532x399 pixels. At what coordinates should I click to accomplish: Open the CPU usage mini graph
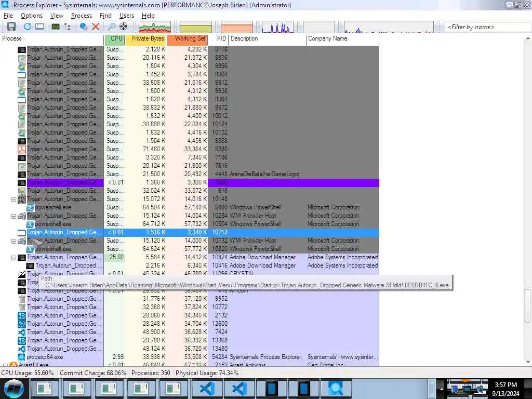155,27
